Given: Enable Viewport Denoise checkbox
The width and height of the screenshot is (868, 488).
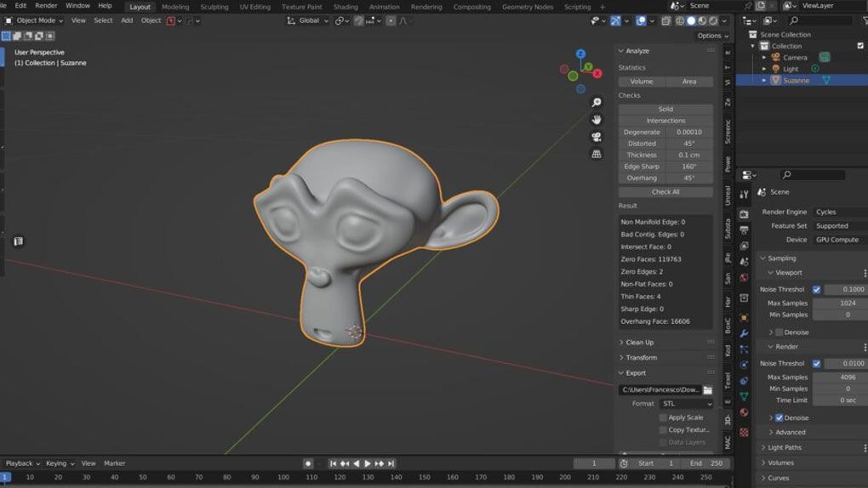Looking at the screenshot, I should point(779,332).
